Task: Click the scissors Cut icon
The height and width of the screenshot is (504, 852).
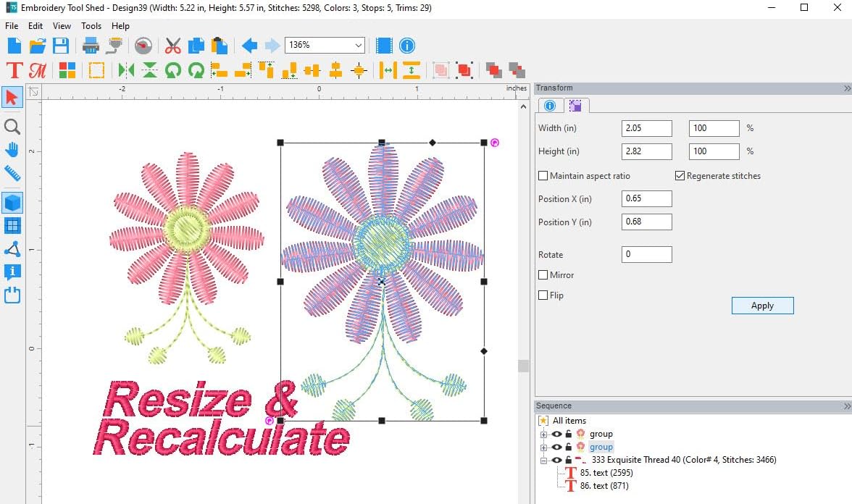Action: point(172,46)
